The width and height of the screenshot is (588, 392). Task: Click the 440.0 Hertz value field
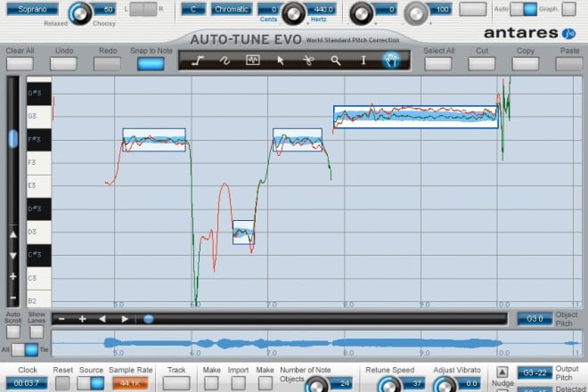tap(323, 9)
